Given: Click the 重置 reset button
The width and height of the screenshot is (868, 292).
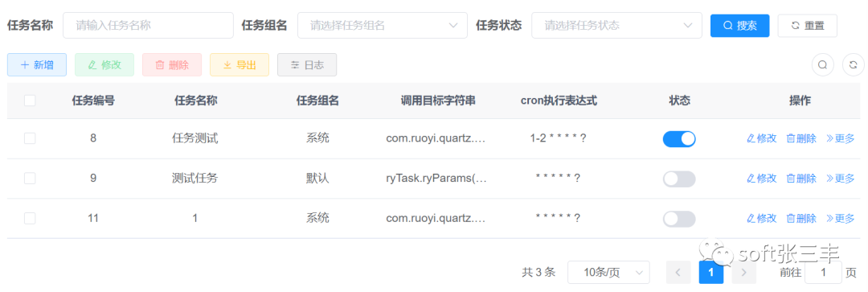Looking at the screenshot, I should tap(807, 26).
